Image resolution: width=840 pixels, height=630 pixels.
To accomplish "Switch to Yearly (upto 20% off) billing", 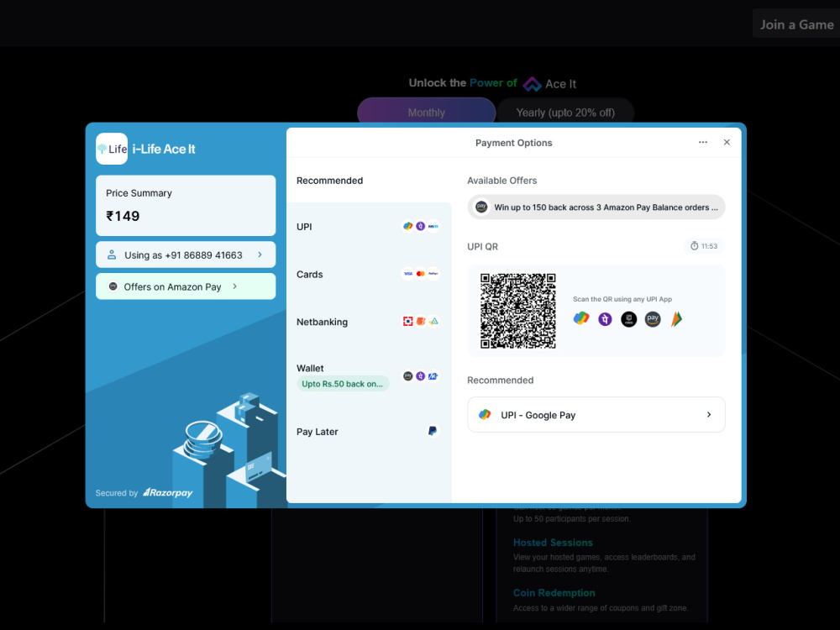I will point(565,113).
